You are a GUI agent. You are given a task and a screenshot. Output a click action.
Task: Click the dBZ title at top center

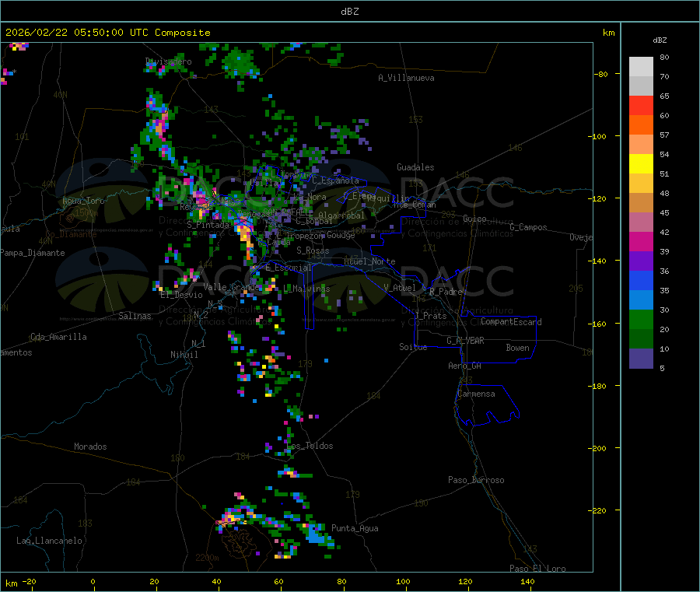click(x=349, y=12)
